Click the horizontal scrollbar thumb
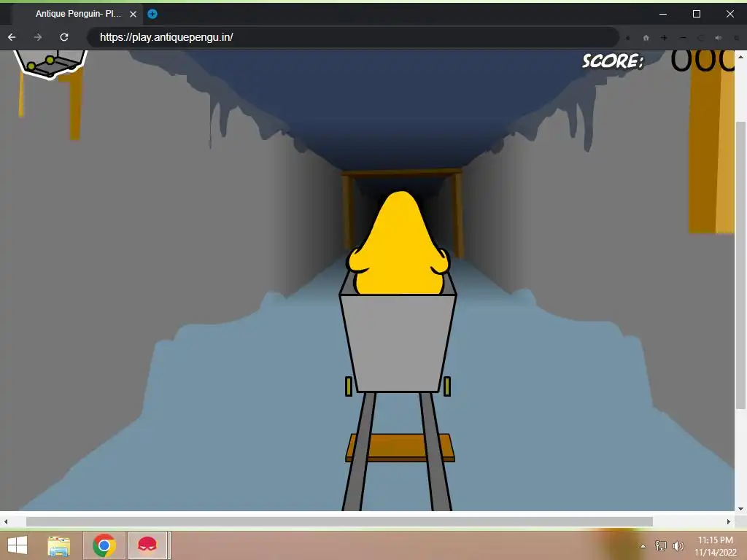The width and height of the screenshot is (747, 560). (x=339, y=522)
